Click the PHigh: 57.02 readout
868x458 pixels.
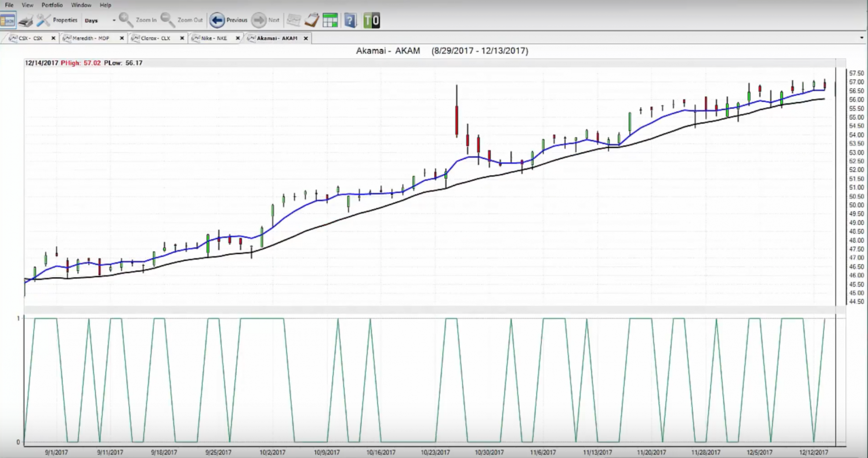click(x=81, y=63)
